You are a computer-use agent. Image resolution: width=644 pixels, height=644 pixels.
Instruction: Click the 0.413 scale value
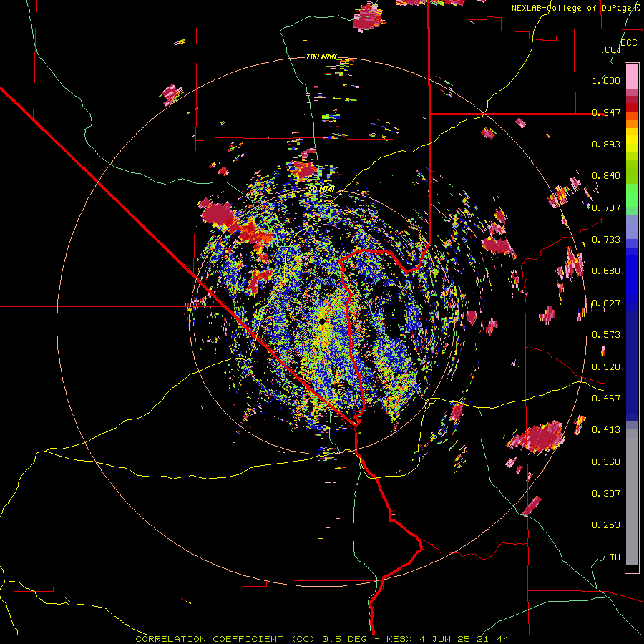coord(606,430)
